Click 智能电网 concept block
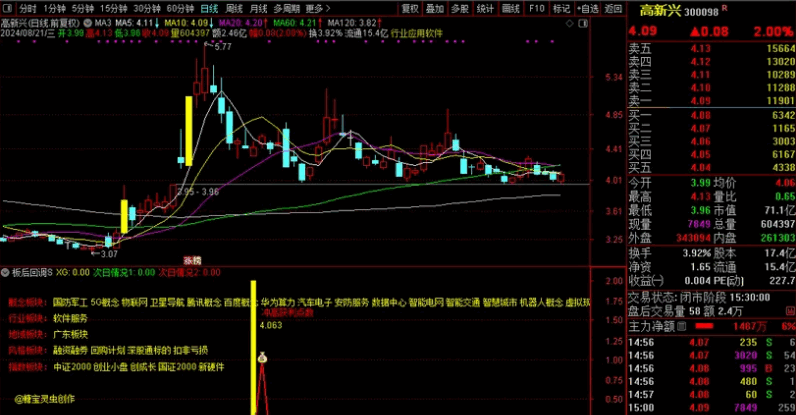Viewport: 796px width, 415px height. click(426, 303)
